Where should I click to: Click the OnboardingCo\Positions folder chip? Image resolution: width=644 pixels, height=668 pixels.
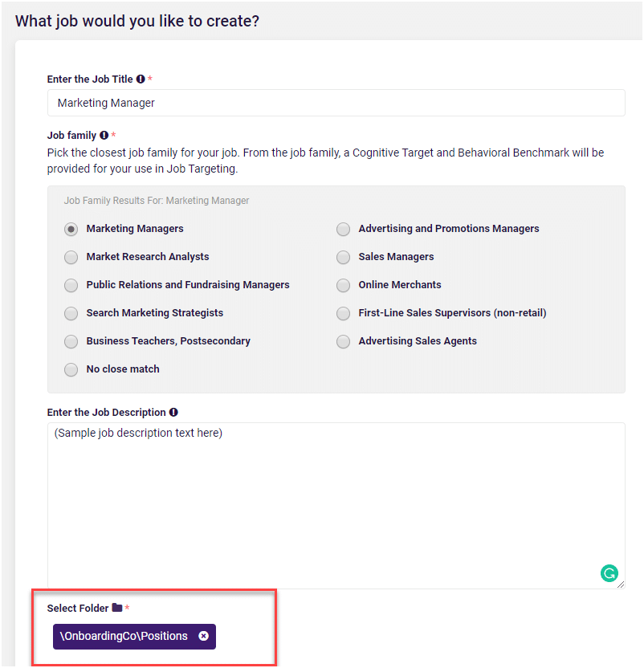[x=134, y=636]
